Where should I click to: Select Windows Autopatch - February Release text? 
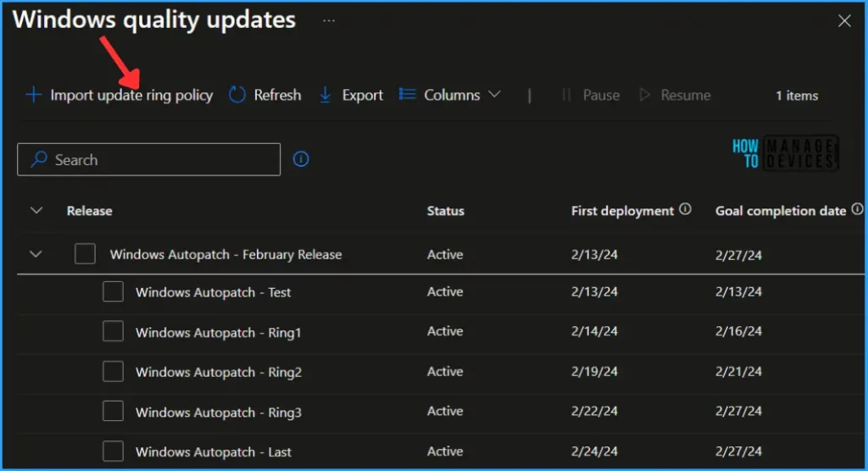[x=225, y=255]
